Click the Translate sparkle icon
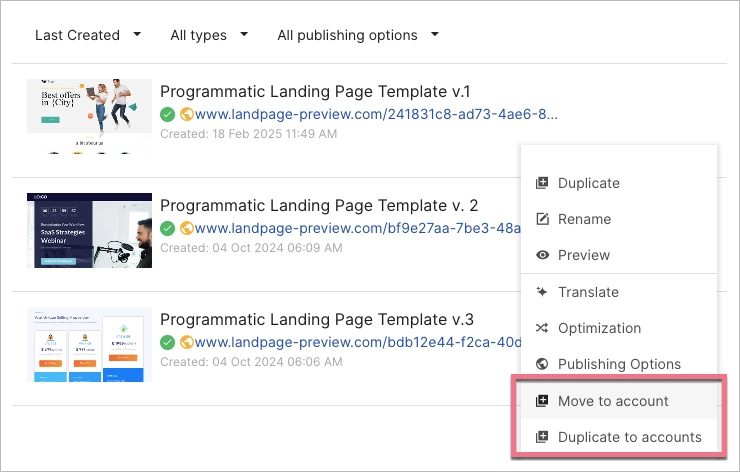740x472 pixels. click(x=542, y=292)
